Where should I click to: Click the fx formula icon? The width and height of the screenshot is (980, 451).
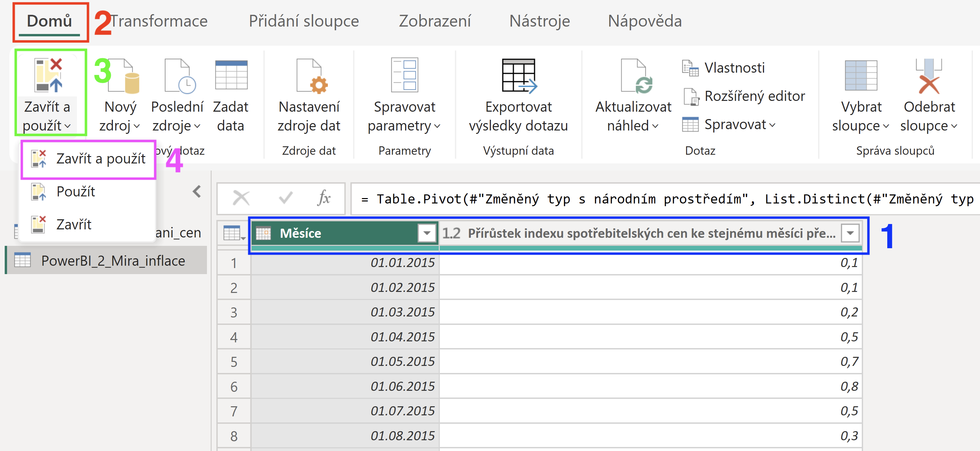(324, 198)
